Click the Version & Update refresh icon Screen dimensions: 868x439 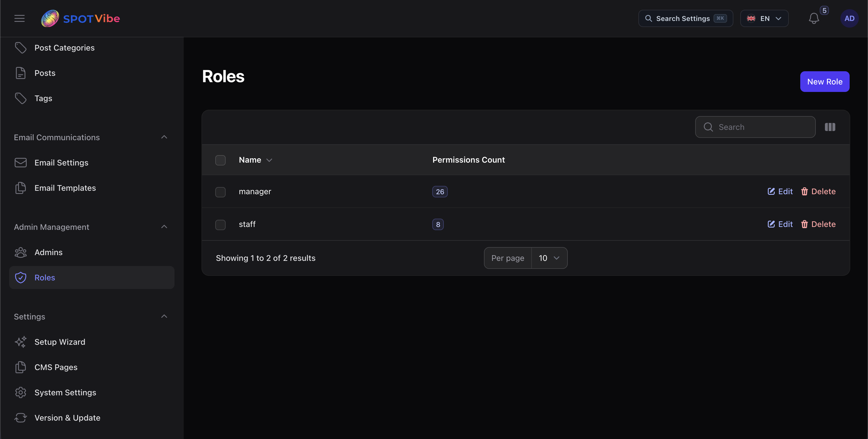[21, 418]
